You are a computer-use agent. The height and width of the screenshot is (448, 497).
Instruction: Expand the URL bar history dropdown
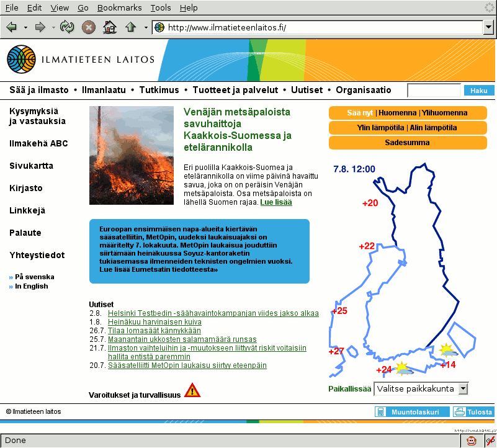coord(489,27)
